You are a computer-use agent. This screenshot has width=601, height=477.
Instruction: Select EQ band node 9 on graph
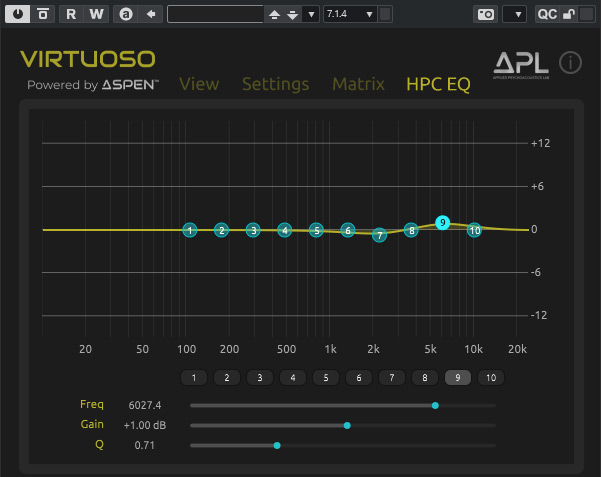pos(443,223)
